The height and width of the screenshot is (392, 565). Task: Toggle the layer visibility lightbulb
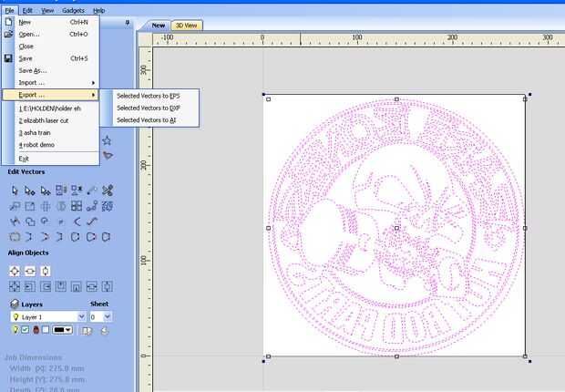coord(15,329)
